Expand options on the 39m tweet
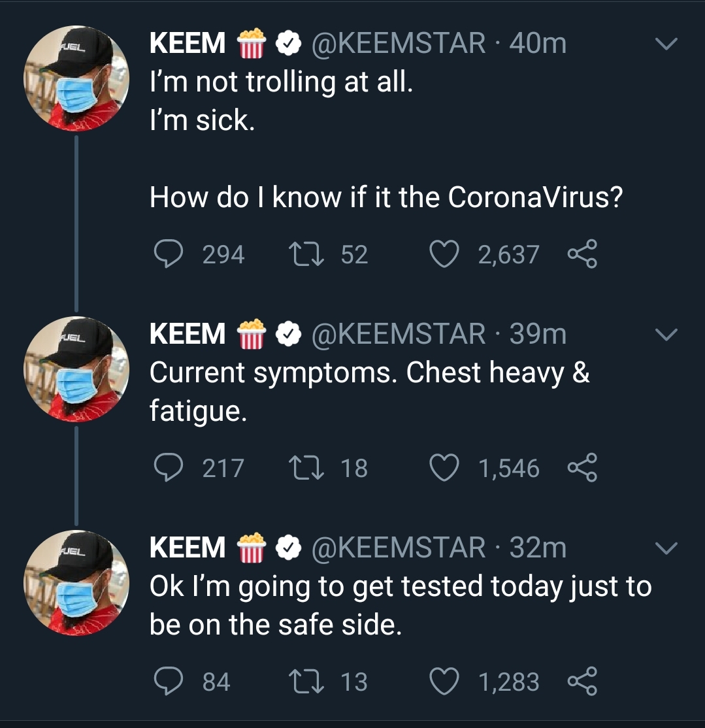This screenshot has height=728, width=705. tap(666, 335)
